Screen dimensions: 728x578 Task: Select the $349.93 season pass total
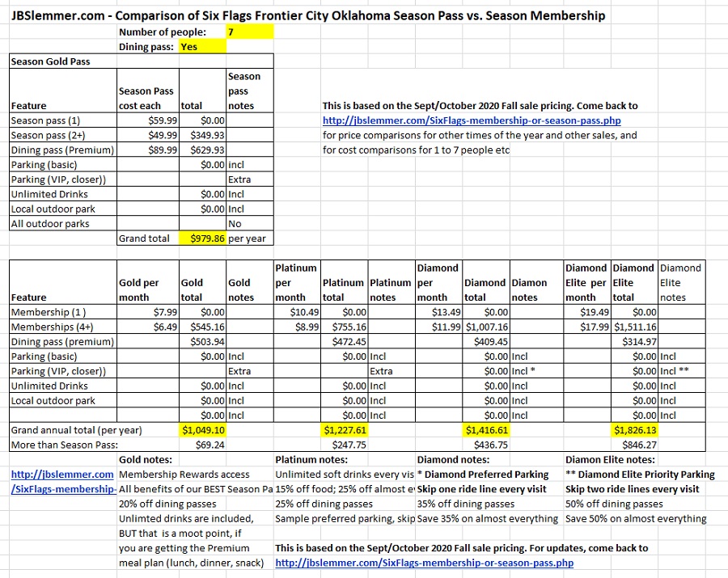pyautogui.click(x=203, y=136)
